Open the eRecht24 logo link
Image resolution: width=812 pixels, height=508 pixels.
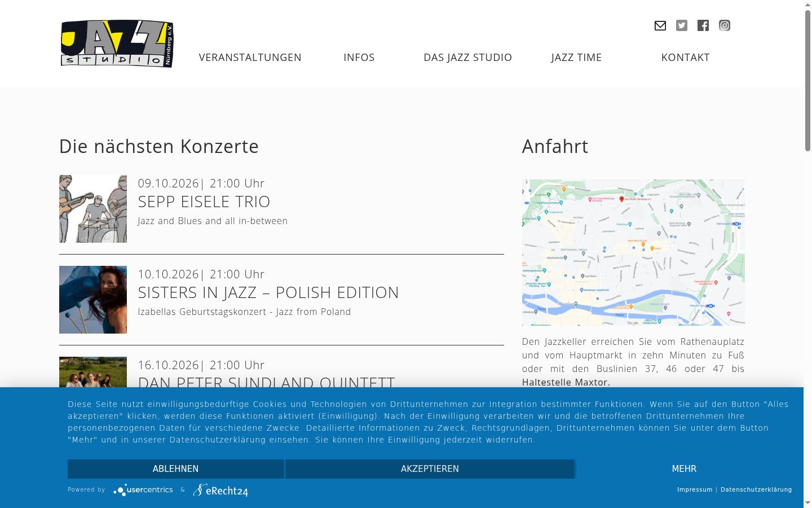point(220,490)
